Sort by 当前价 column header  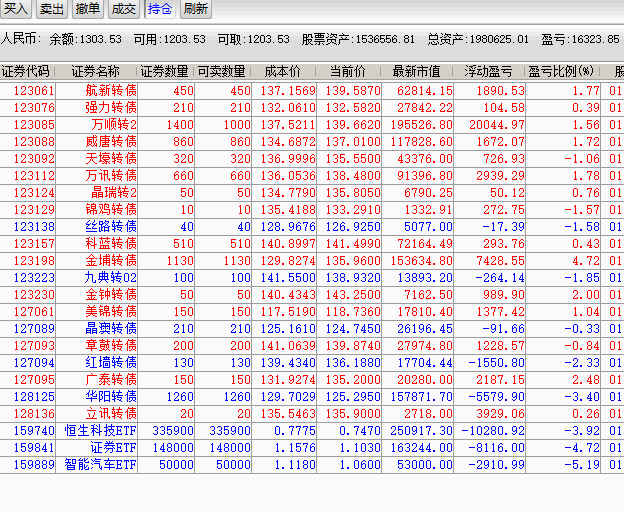[348, 72]
